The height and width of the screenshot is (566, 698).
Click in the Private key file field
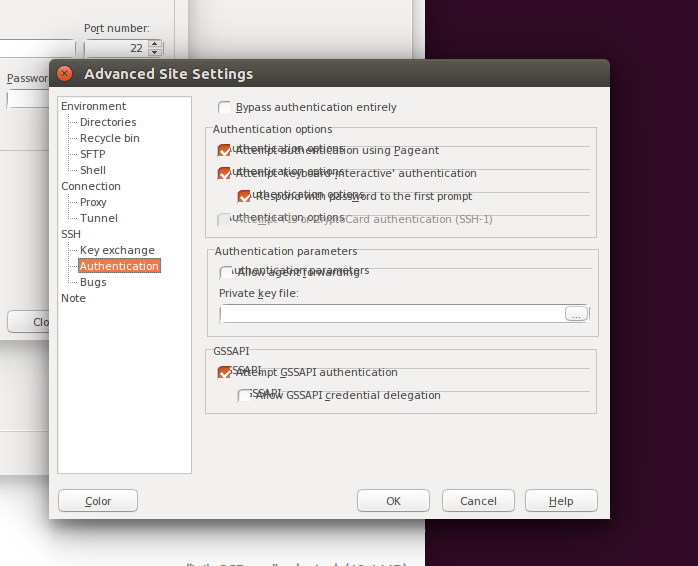coord(392,314)
